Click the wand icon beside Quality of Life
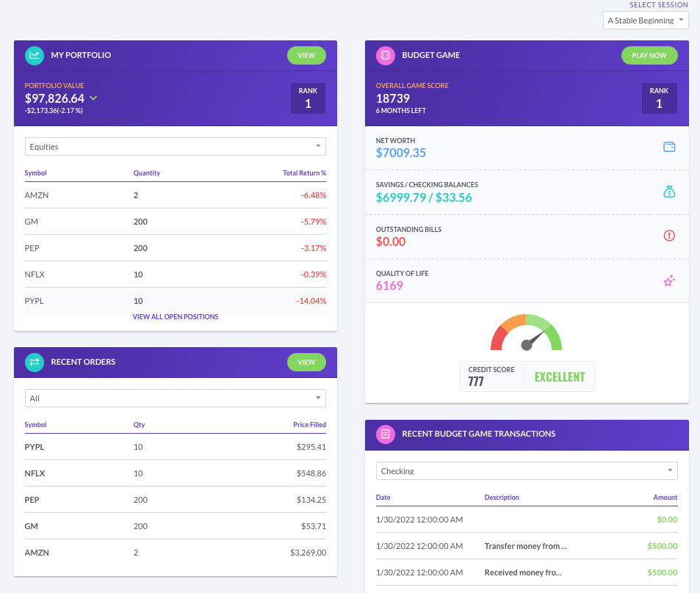This screenshot has height=593, width=700. (x=668, y=280)
